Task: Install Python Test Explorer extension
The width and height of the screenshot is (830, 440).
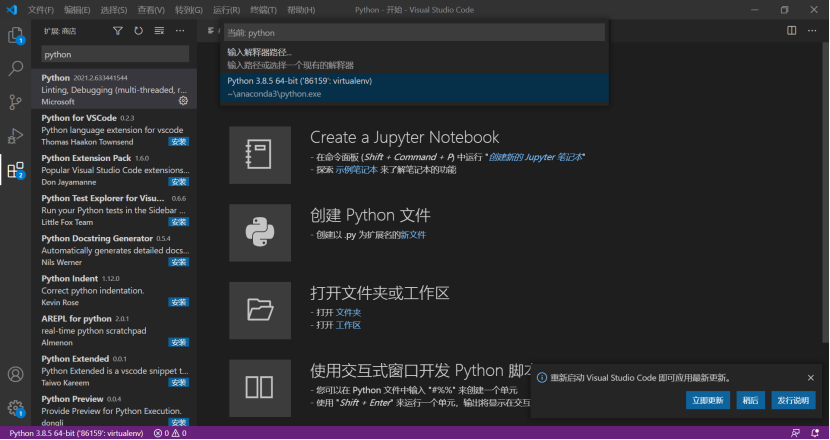Action: pos(179,222)
